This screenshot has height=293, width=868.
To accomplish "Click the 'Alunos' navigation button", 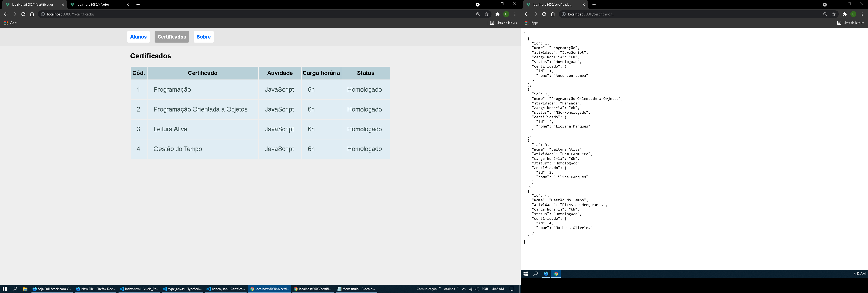I will 138,37.
